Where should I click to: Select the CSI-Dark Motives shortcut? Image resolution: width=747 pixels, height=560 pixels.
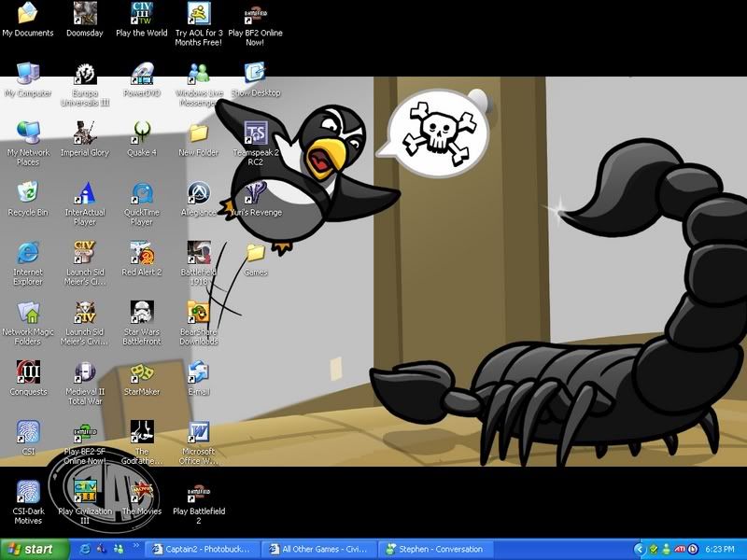click(28, 503)
